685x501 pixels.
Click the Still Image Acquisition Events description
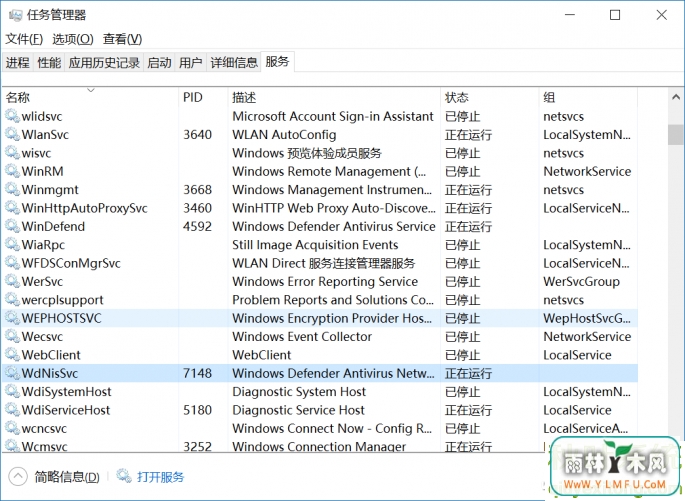click(315, 245)
